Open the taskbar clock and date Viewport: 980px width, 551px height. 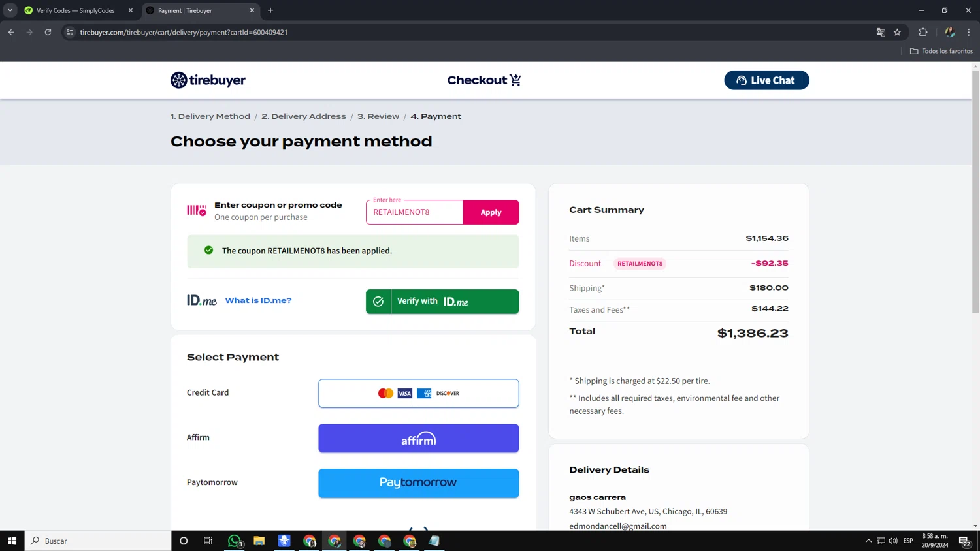click(x=935, y=541)
